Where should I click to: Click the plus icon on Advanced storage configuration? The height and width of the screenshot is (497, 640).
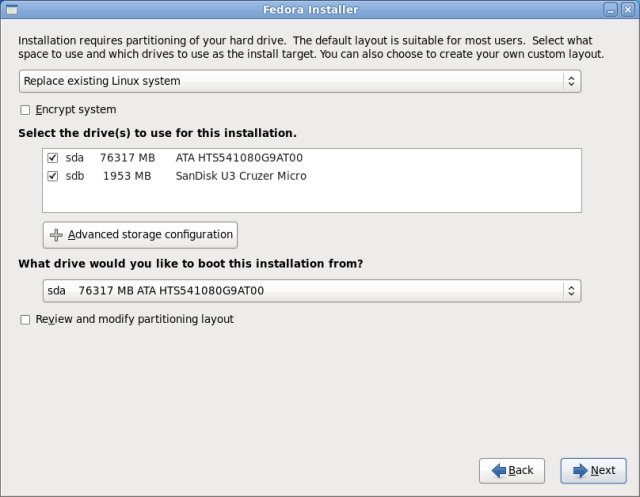[x=56, y=235]
